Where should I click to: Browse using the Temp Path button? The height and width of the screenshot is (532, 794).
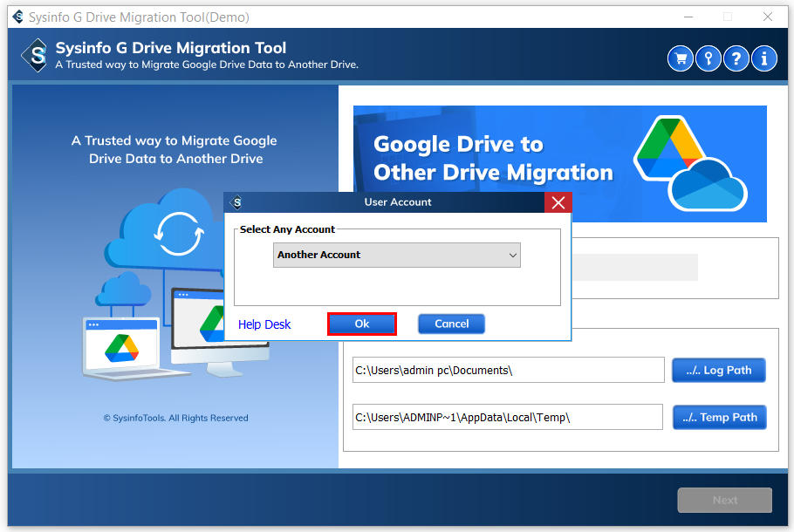tap(720, 417)
